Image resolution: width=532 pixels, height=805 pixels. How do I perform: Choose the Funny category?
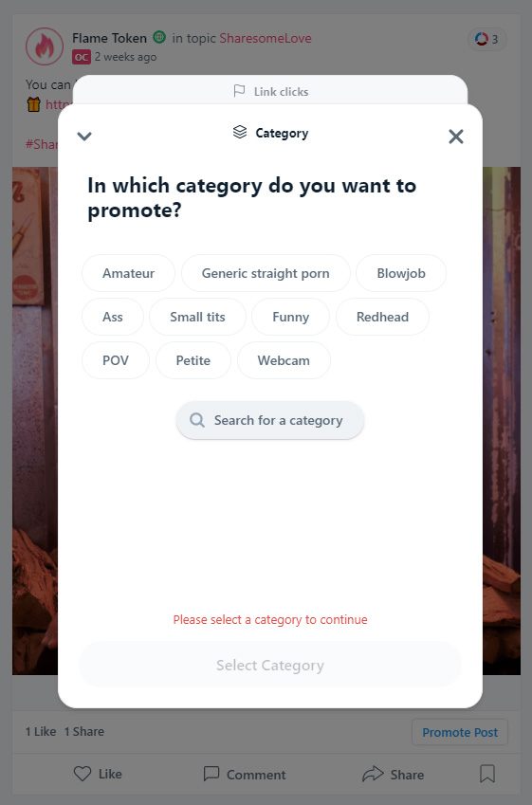pos(290,317)
